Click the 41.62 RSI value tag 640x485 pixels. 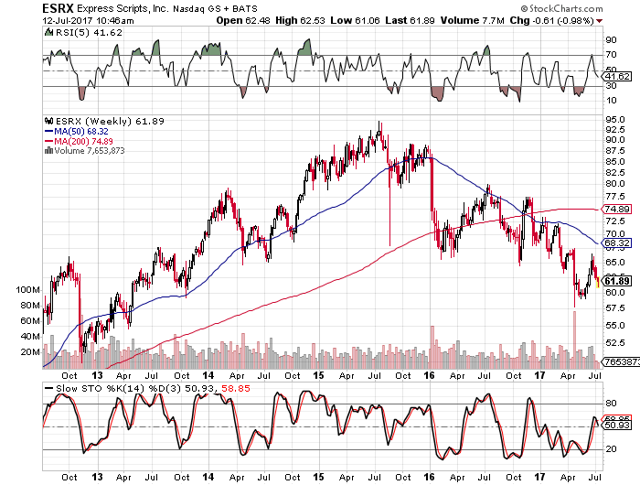(x=618, y=76)
